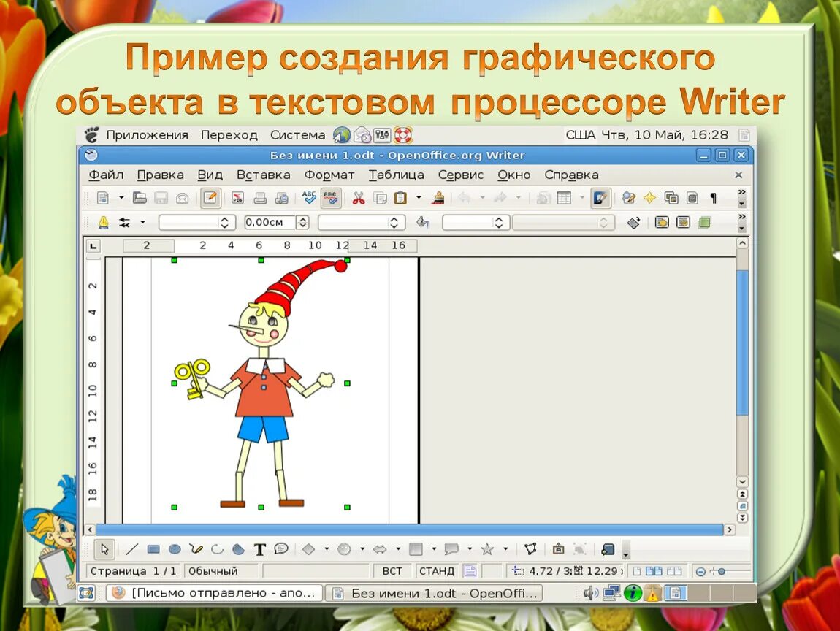Screen dimensions: 840x631
Task: Toggle Extrusion On/Off icon
Action: 608,549
